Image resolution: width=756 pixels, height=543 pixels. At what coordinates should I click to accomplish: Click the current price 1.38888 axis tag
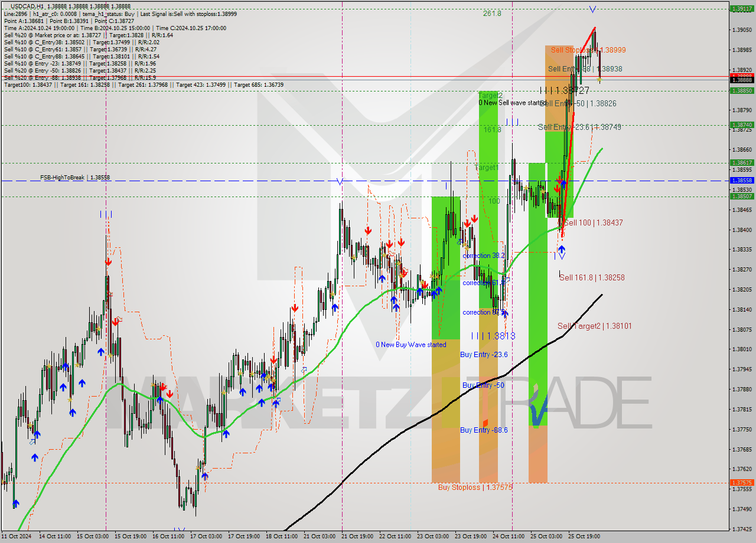pyautogui.click(x=742, y=80)
